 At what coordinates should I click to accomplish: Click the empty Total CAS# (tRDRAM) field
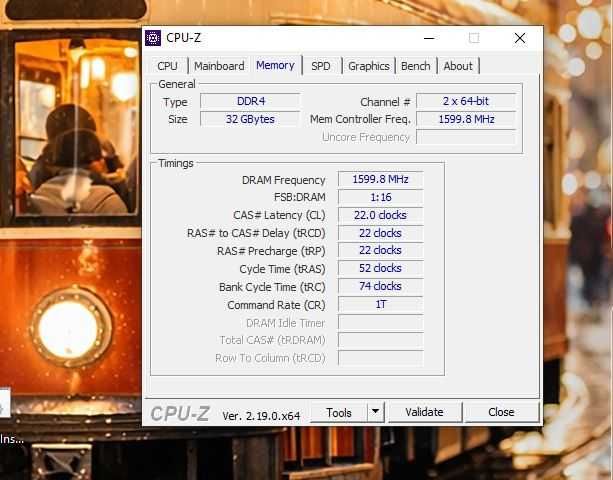pos(380,340)
